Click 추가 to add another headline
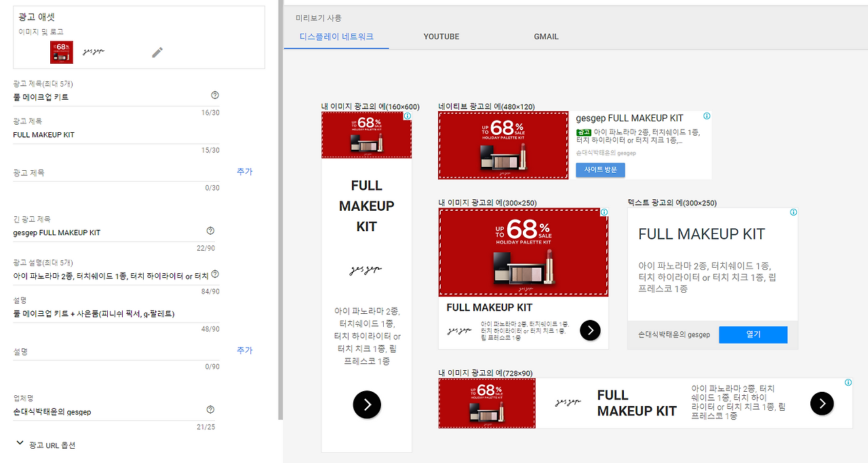Screen dimensions: 868x463 coord(244,171)
